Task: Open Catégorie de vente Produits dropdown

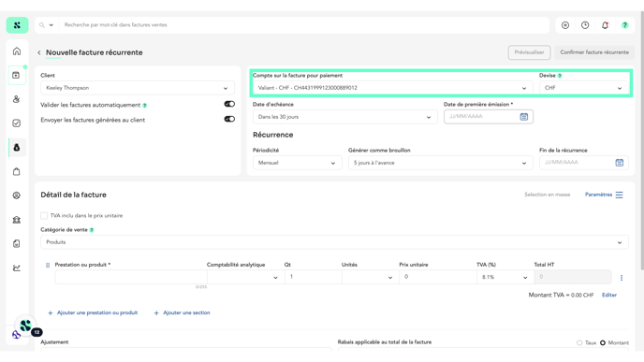Action: coord(334,242)
